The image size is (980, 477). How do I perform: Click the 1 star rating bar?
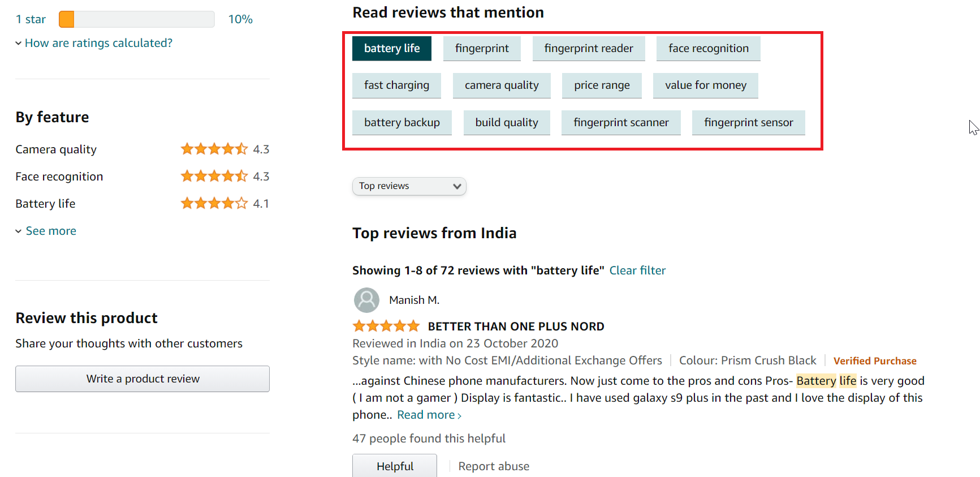point(136,19)
